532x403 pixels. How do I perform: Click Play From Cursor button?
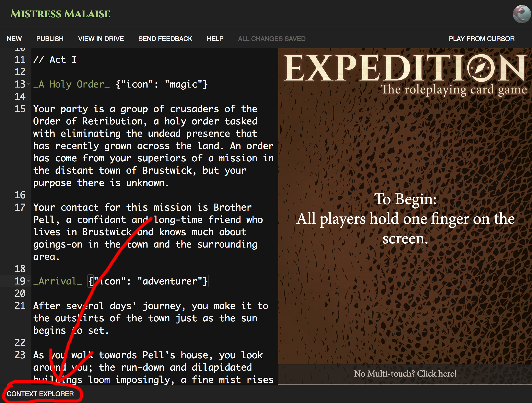pos(481,39)
